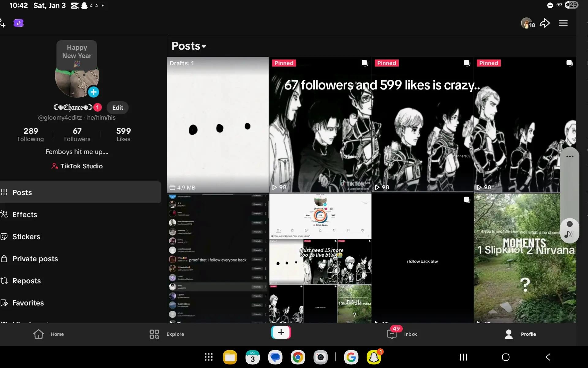
Task: Open the Android app drawer grid
Action: [209, 357]
